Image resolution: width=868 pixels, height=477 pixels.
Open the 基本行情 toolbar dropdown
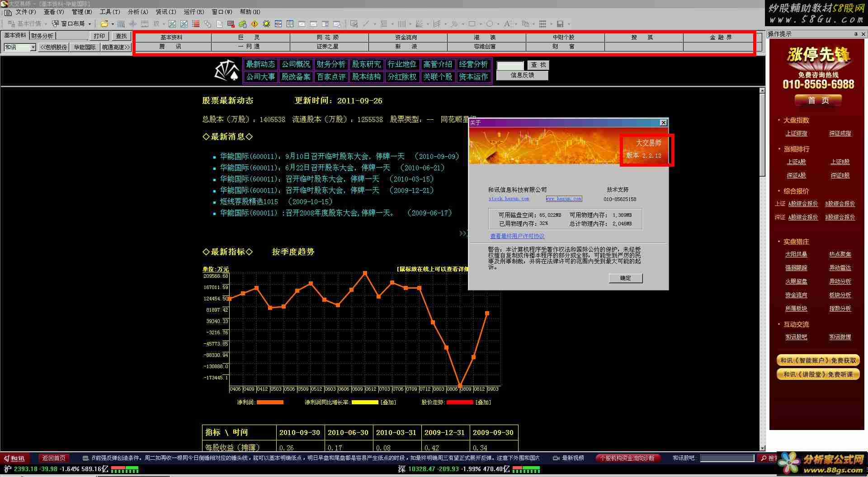(x=46, y=23)
